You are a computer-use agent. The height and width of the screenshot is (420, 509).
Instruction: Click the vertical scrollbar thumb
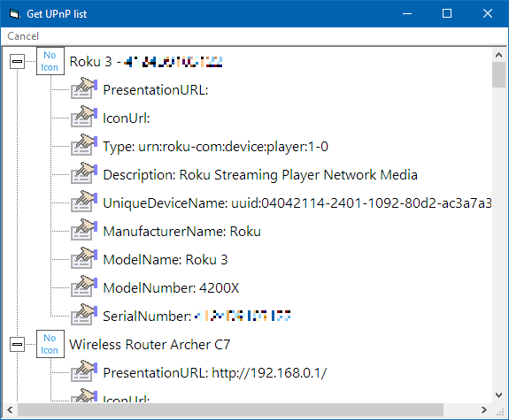pos(499,75)
